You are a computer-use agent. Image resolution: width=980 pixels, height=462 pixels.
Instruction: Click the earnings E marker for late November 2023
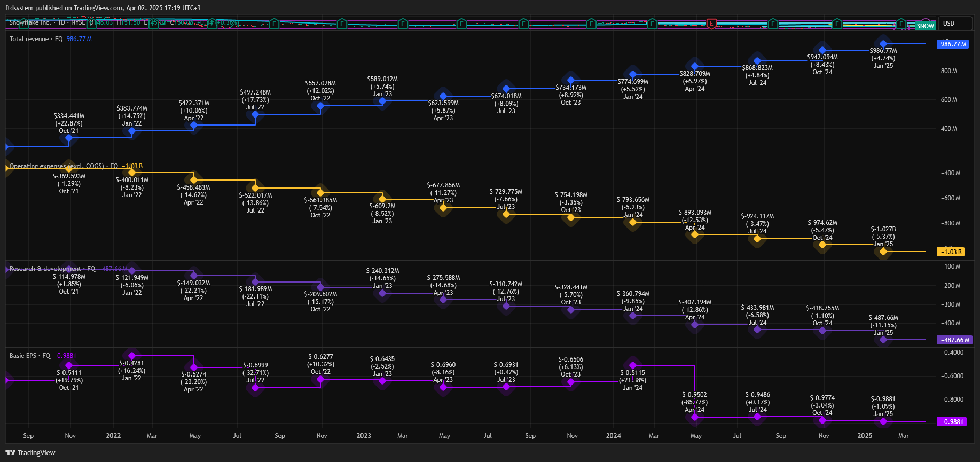(x=591, y=24)
